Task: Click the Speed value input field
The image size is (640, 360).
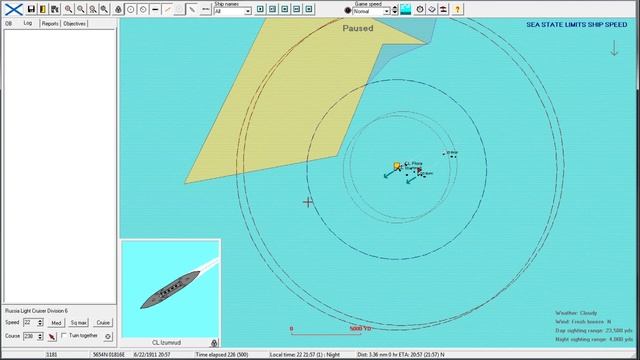Action: click(x=30, y=322)
